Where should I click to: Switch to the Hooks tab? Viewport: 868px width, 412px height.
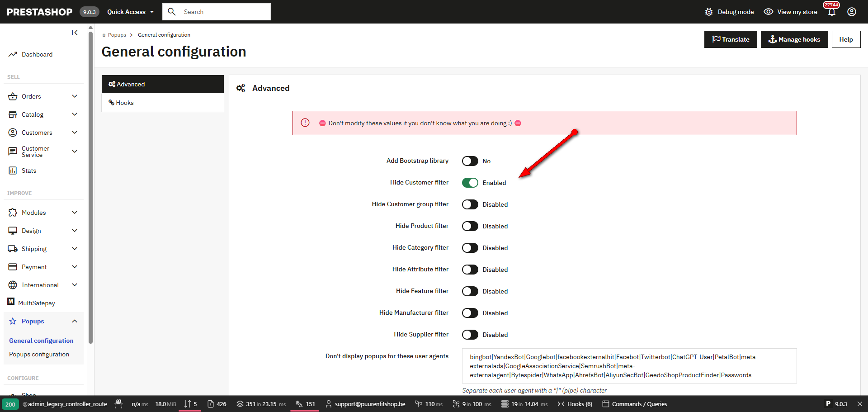pos(163,103)
